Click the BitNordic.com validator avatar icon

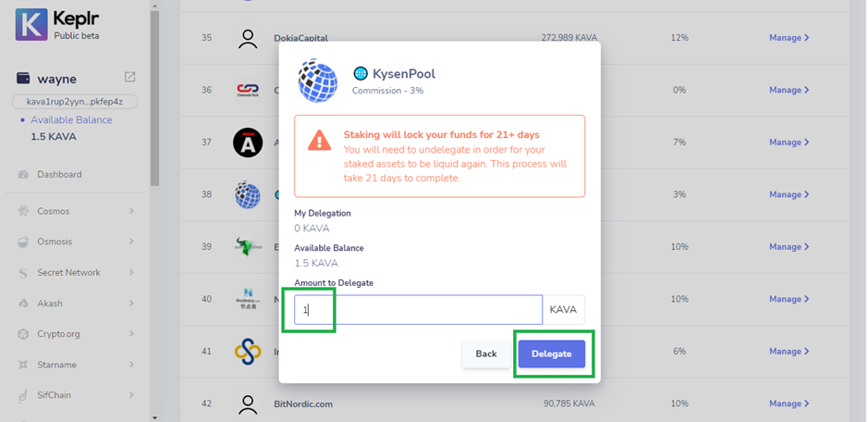tap(247, 403)
